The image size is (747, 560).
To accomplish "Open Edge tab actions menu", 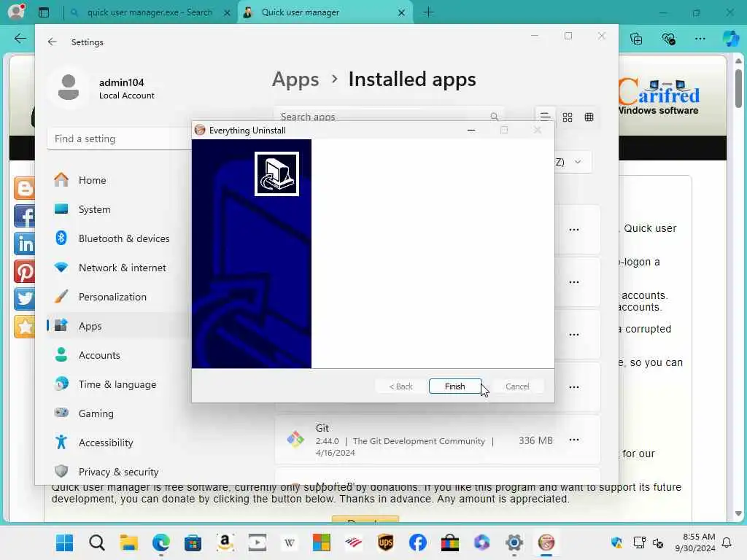I will click(x=44, y=12).
